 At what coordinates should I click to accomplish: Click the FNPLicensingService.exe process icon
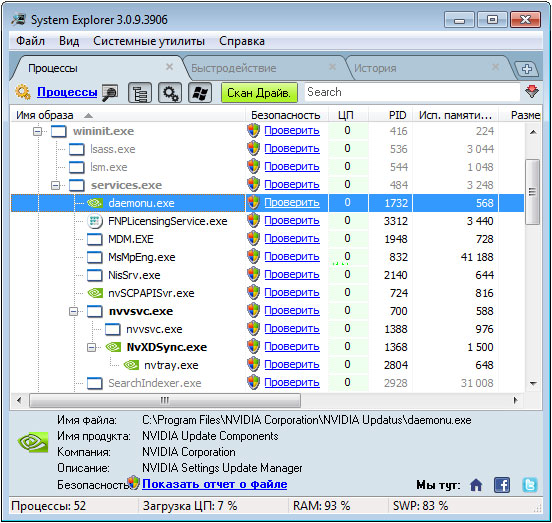click(x=94, y=221)
